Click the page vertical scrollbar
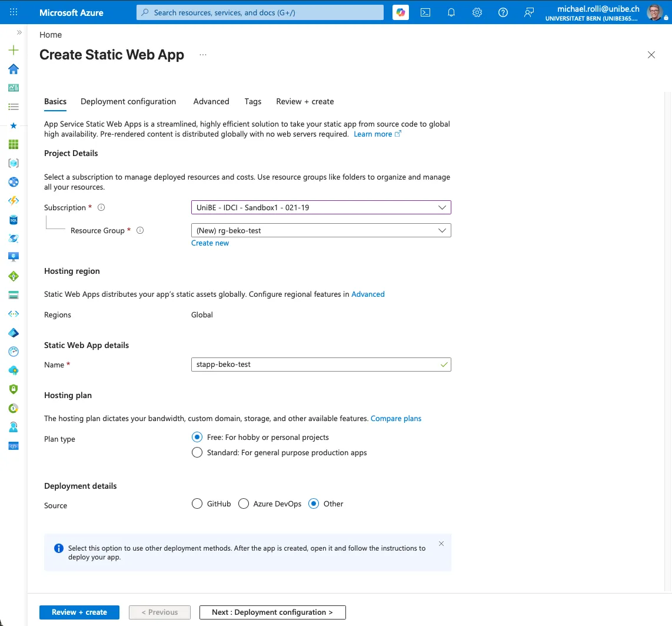The height and width of the screenshot is (626, 672). coord(668,342)
